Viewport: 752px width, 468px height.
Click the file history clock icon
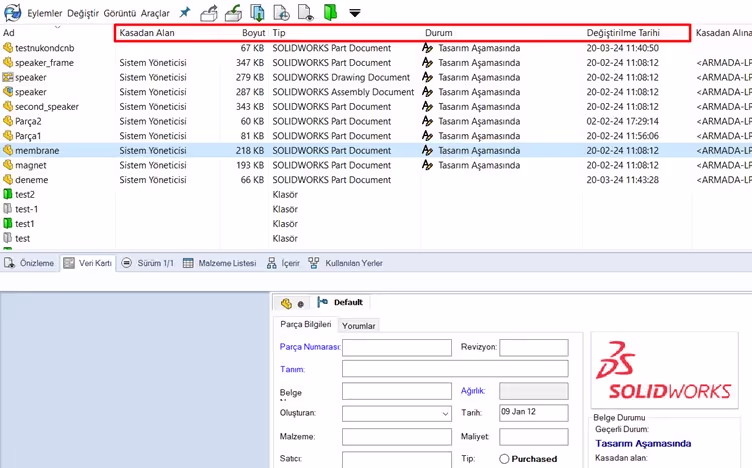coord(282,13)
